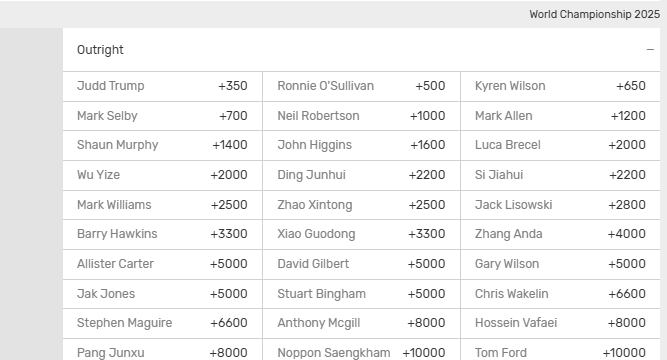The height and width of the screenshot is (360, 667).
Task: Select Judd Trump +350 odds
Action: tap(162, 86)
